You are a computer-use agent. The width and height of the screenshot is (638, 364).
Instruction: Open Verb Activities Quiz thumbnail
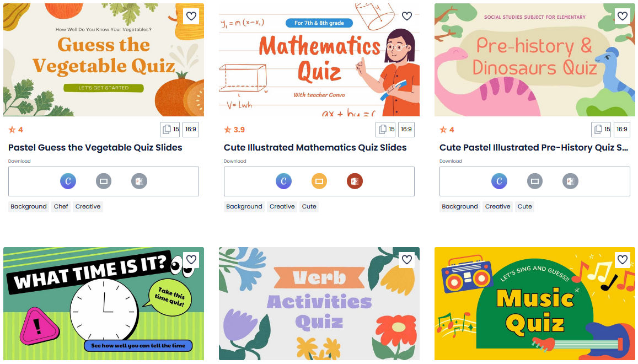click(319, 304)
